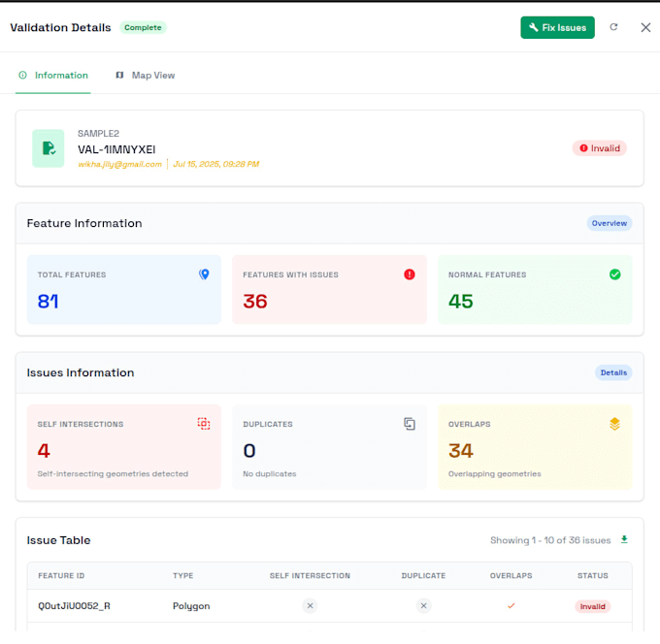The width and height of the screenshot is (660, 644).
Task: Click the Fix Issues button
Action: click(557, 27)
